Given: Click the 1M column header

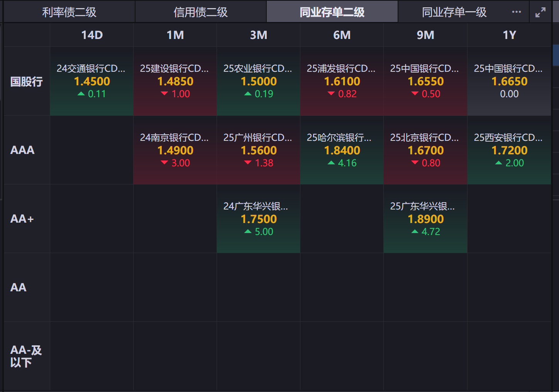Looking at the screenshot, I should point(175,35).
